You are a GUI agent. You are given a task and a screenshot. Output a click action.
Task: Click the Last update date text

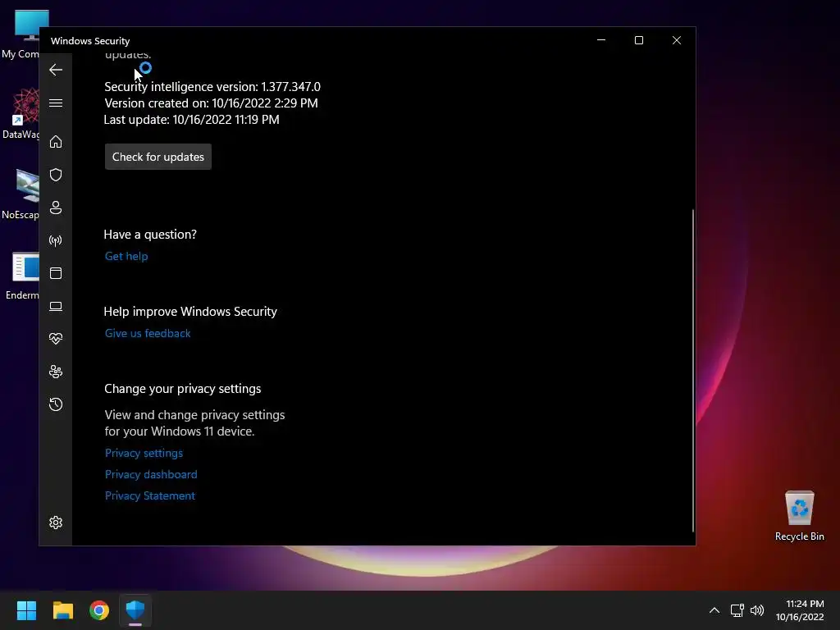coord(191,120)
